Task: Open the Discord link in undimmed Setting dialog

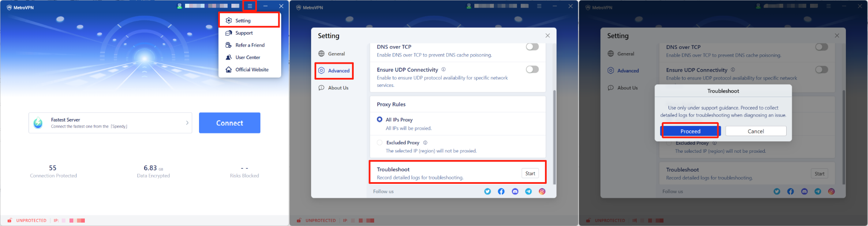Action: pos(515,192)
